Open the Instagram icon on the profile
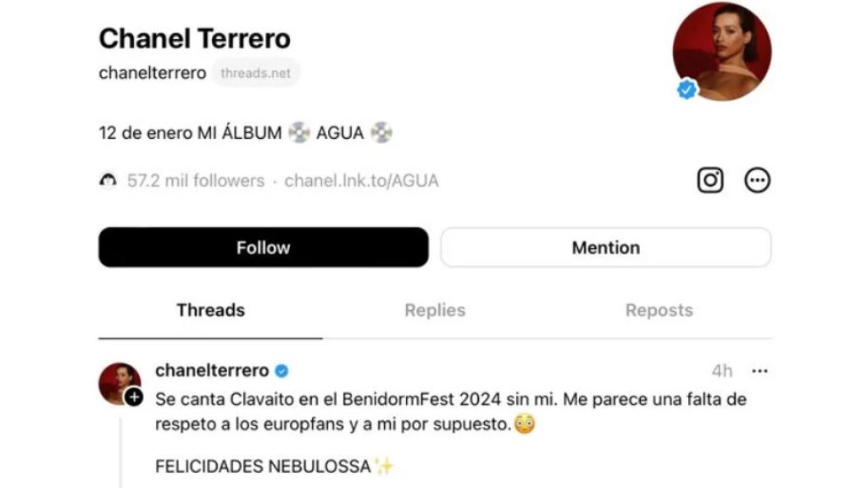Image resolution: width=868 pixels, height=488 pixels. coord(710,180)
